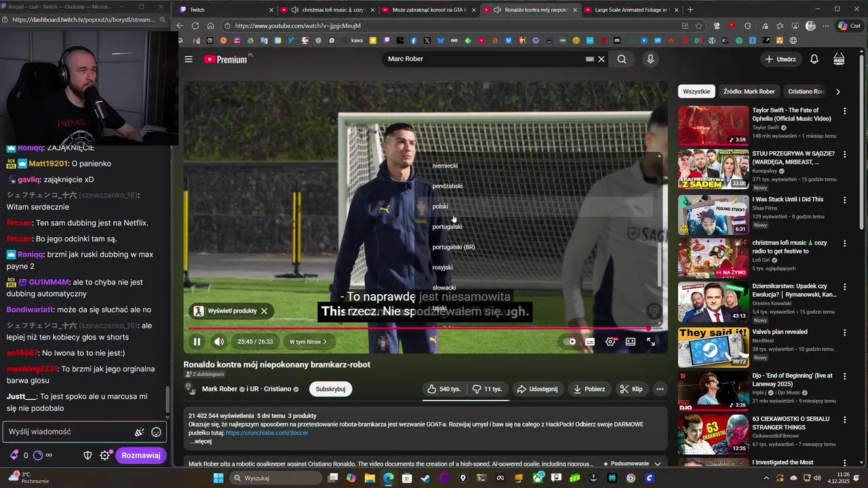The width and height of the screenshot is (868, 488).
Task: Dislike the video (11 tys.)
Action: [x=488, y=389]
